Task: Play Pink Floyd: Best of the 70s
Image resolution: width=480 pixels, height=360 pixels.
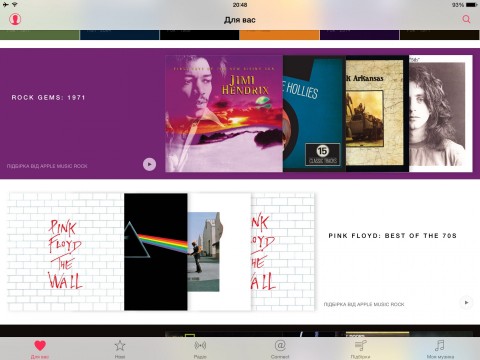Action: pyautogui.click(x=466, y=303)
